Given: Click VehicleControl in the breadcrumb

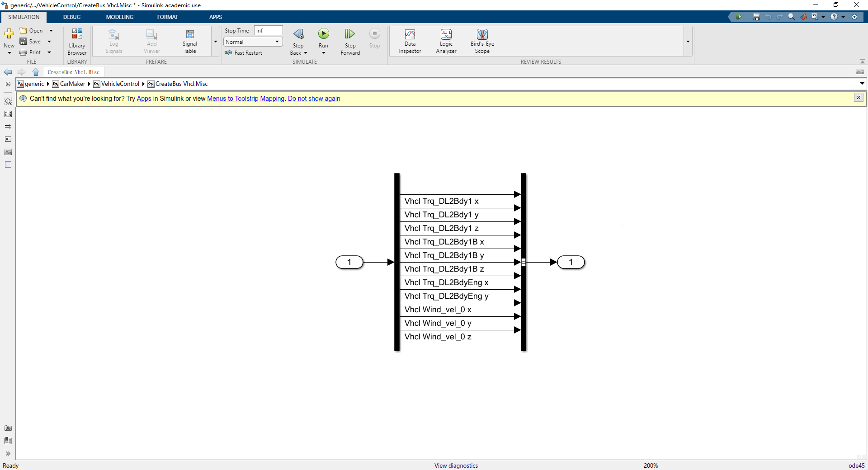Looking at the screenshot, I should point(120,84).
